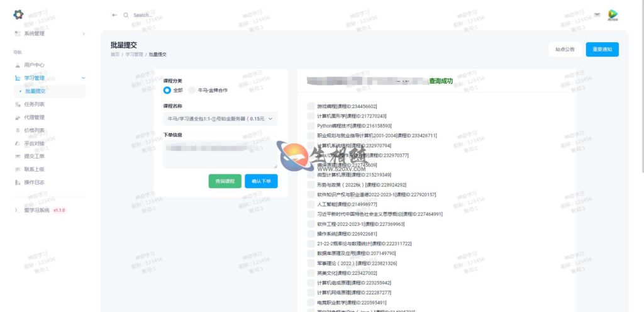The width and height of the screenshot is (644, 312).
Task: Check the 21-22-2概率论与数理统计 checkbox
Action: click(311, 243)
